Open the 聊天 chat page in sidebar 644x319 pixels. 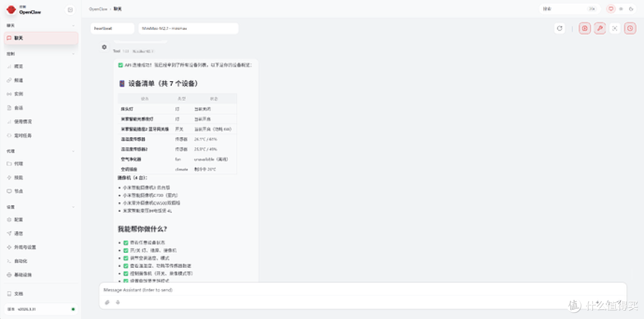[x=41, y=38]
